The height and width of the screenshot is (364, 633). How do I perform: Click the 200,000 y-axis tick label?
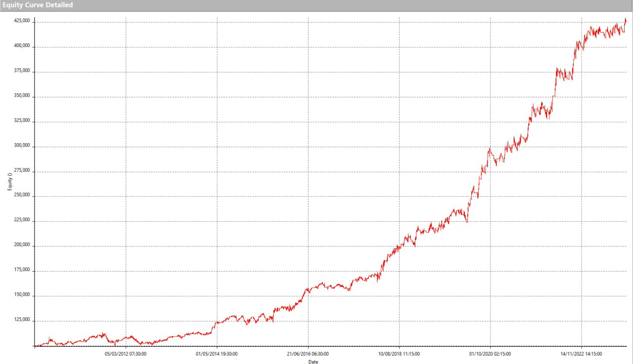click(22, 245)
